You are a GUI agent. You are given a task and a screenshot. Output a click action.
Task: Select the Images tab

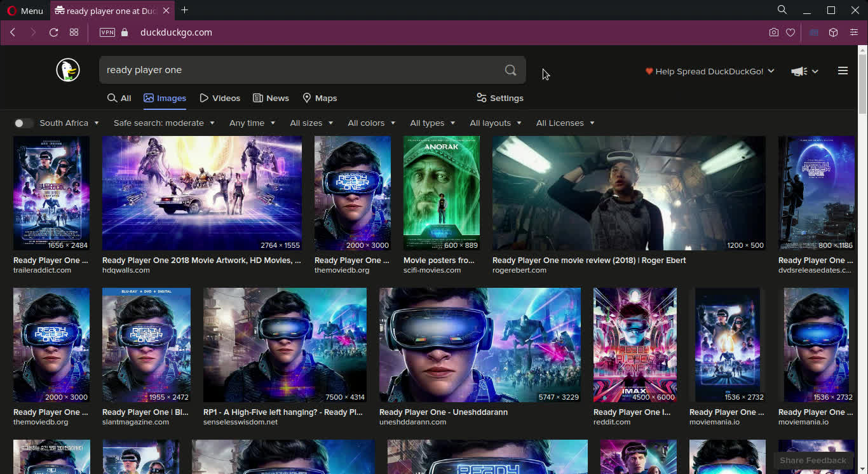165,98
